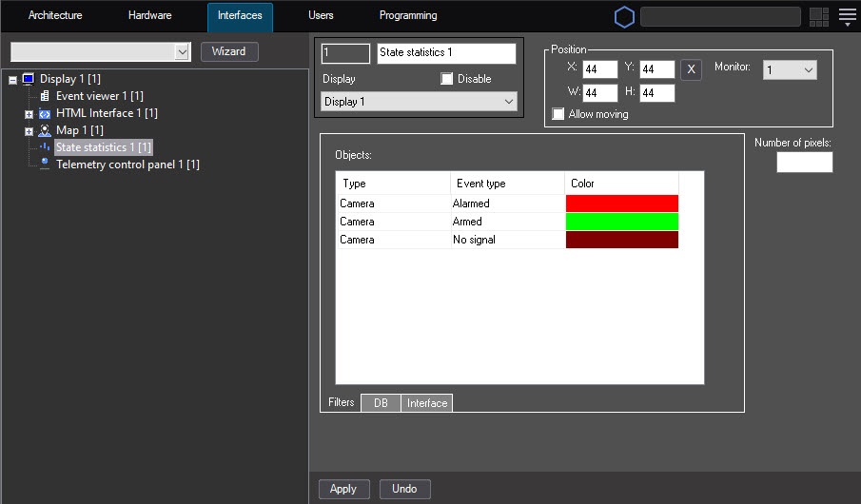Click the Telemetry control panel 1 icon
Screen dimensions: 861x504
point(45,165)
